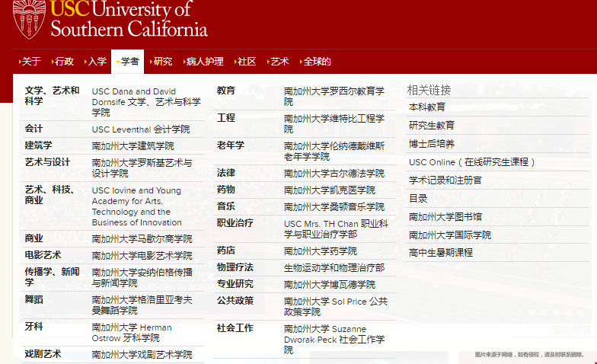This screenshot has height=364, width=597.
Task: Open USC Leventhal 会计学院 link
Action: [x=141, y=129]
